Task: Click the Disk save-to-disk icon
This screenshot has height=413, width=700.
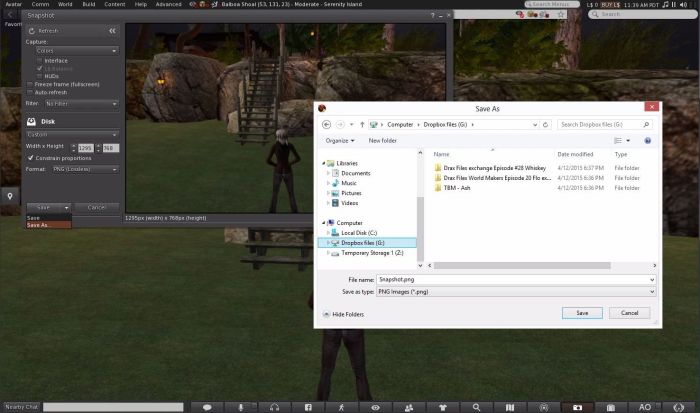Action: [x=31, y=121]
